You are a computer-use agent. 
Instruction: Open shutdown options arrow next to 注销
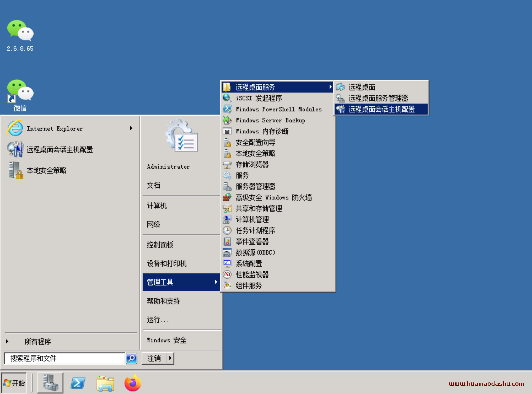coord(170,358)
